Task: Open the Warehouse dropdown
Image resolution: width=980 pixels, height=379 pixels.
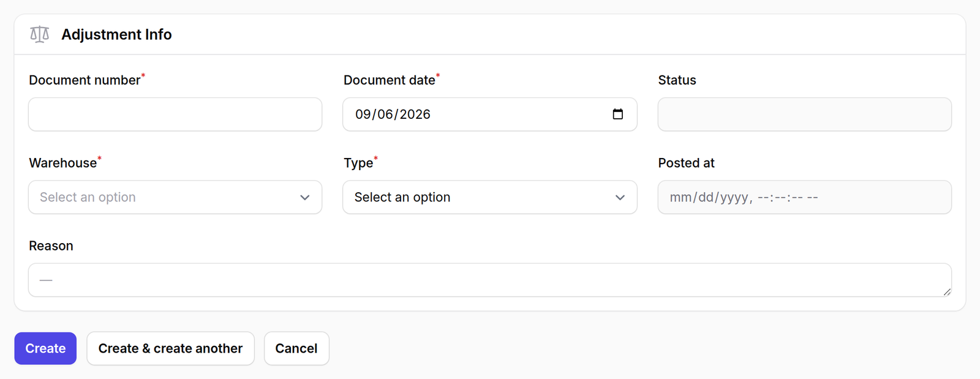Action: tap(175, 197)
